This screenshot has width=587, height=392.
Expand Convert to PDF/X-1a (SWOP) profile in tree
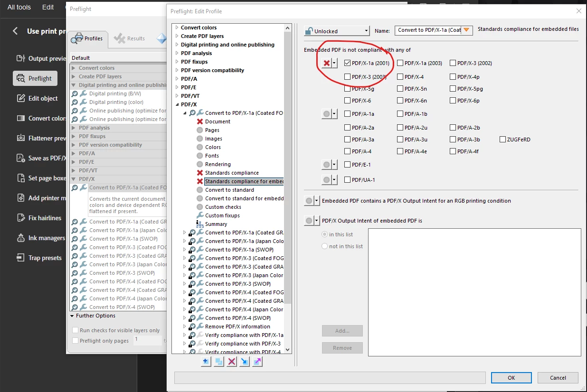185,250
